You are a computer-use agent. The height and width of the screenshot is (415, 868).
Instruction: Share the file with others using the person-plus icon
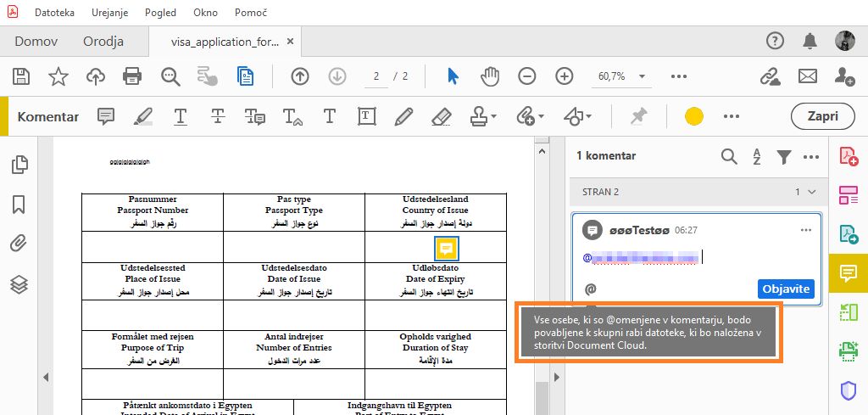845,76
